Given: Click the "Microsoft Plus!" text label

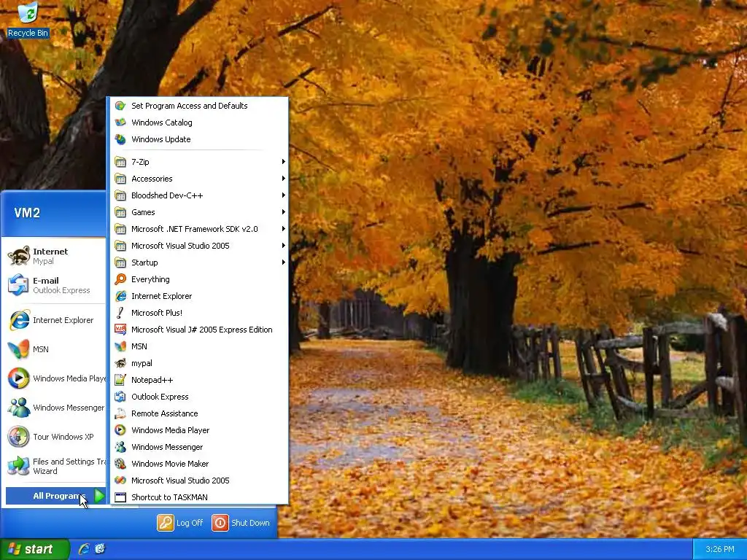Looking at the screenshot, I should point(157,313).
